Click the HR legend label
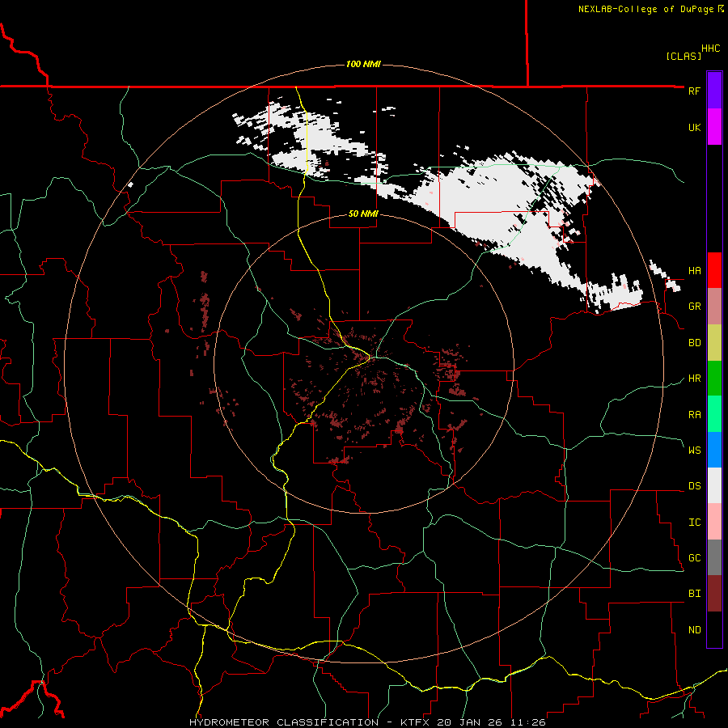 pyautogui.click(x=694, y=379)
